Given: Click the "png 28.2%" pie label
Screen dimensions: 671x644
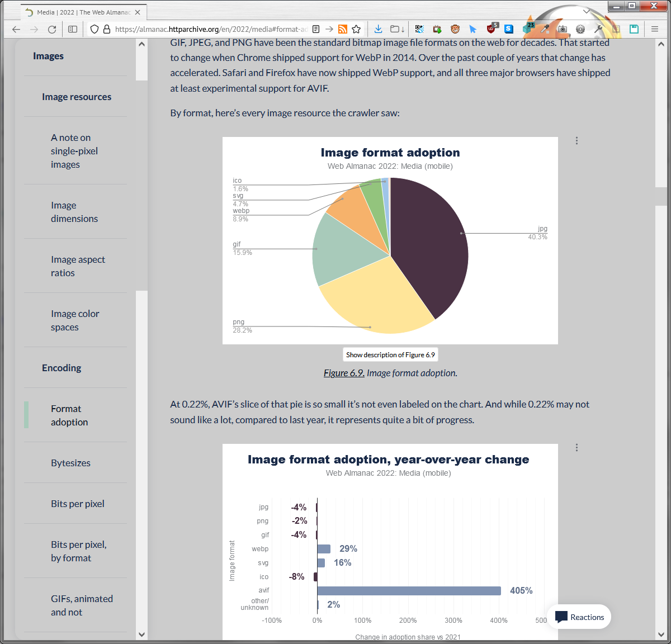Looking at the screenshot, I should [x=242, y=326].
